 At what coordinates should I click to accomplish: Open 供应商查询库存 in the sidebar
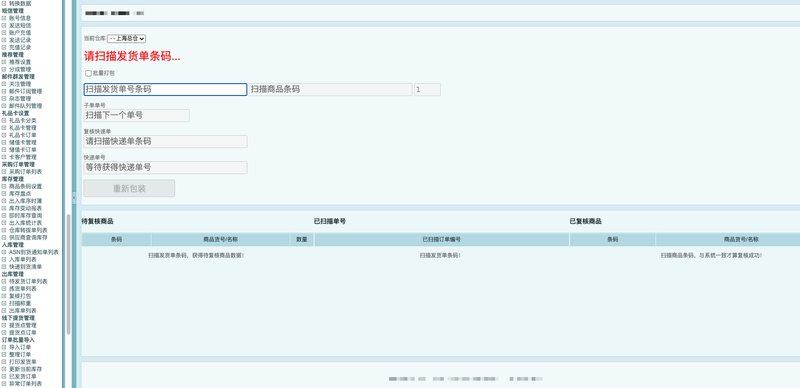28,237
